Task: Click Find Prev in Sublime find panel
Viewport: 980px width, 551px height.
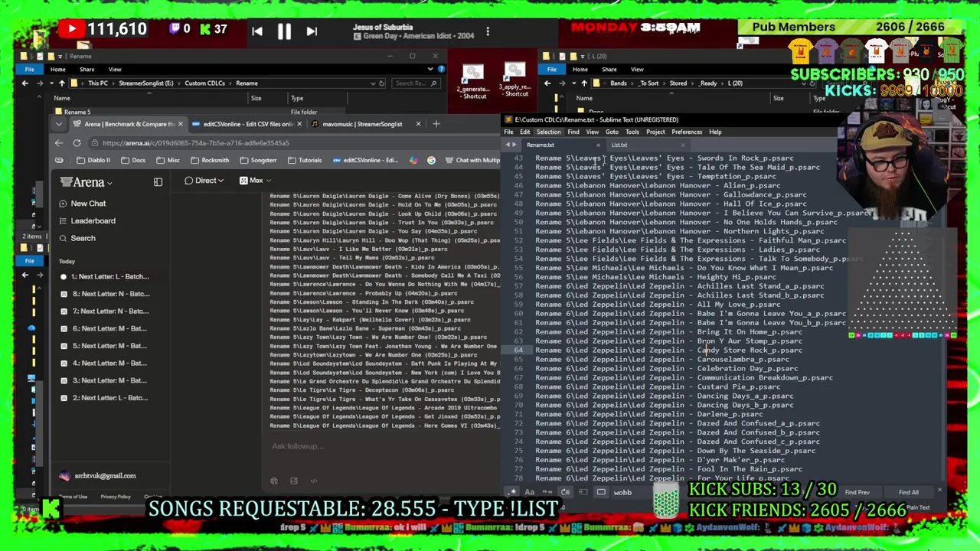Action: point(857,493)
